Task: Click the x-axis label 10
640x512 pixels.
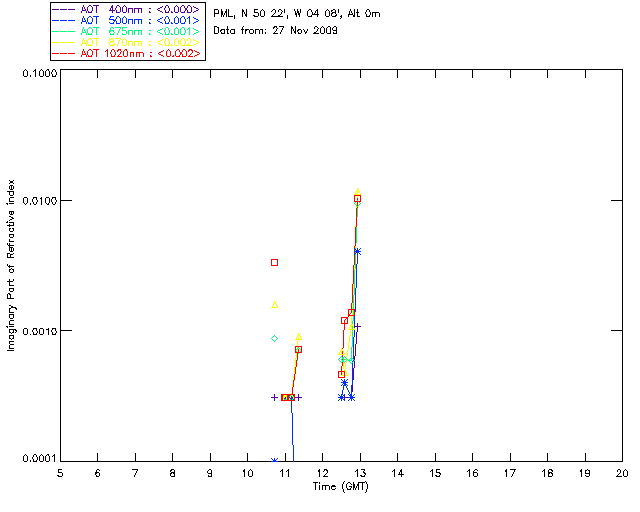Action: coord(247,473)
